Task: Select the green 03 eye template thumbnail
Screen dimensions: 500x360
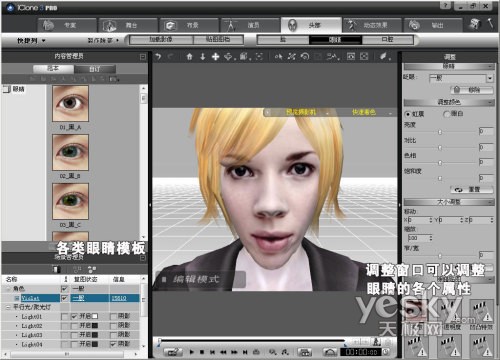Action: [x=70, y=201]
